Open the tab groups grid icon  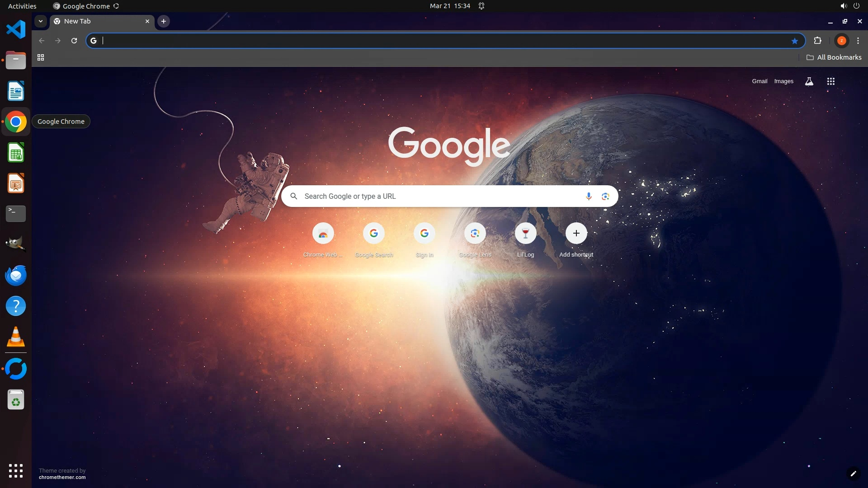pyautogui.click(x=41, y=57)
